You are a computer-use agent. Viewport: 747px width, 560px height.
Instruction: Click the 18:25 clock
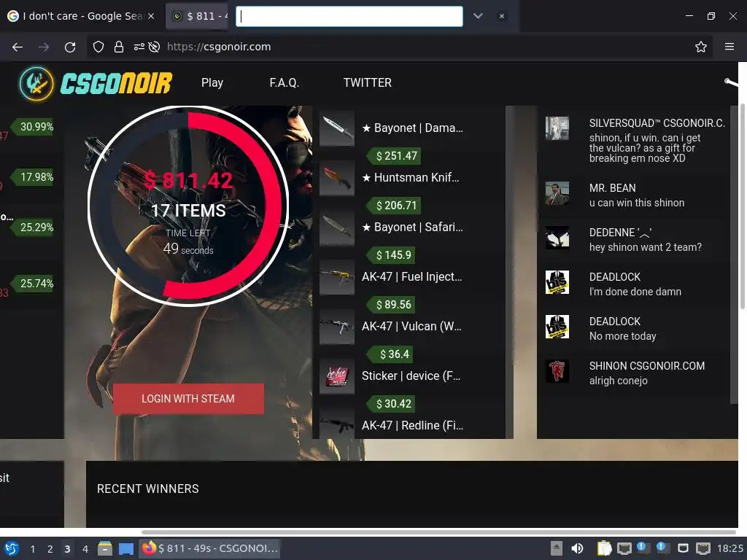point(729,548)
